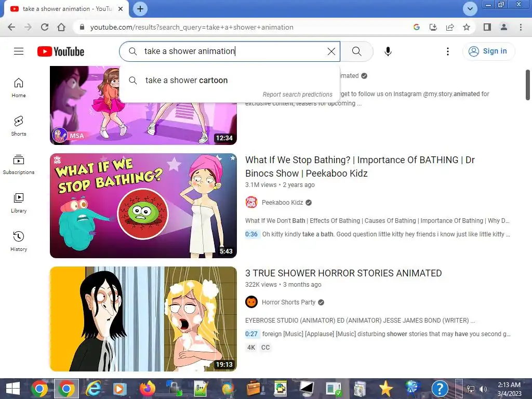The image size is (532, 399).
Task: Click the share page icon
Action: (x=450, y=27)
